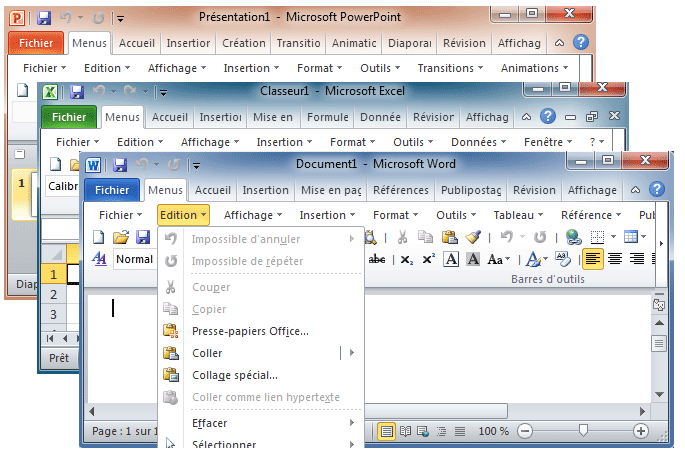Click Word horizontal scrollbar thumb
Screen dimensions: 685x460
[436, 411]
